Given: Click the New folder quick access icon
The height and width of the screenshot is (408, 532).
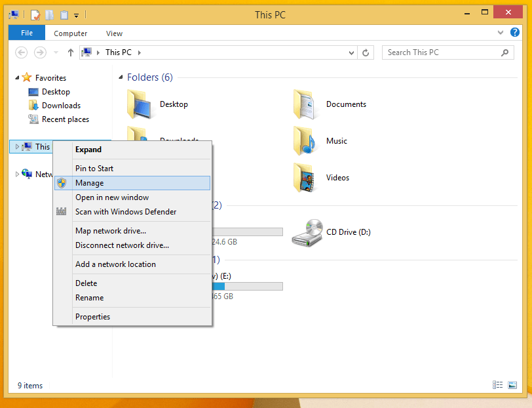Looking at the screenshot, I should tap(50, 15).
